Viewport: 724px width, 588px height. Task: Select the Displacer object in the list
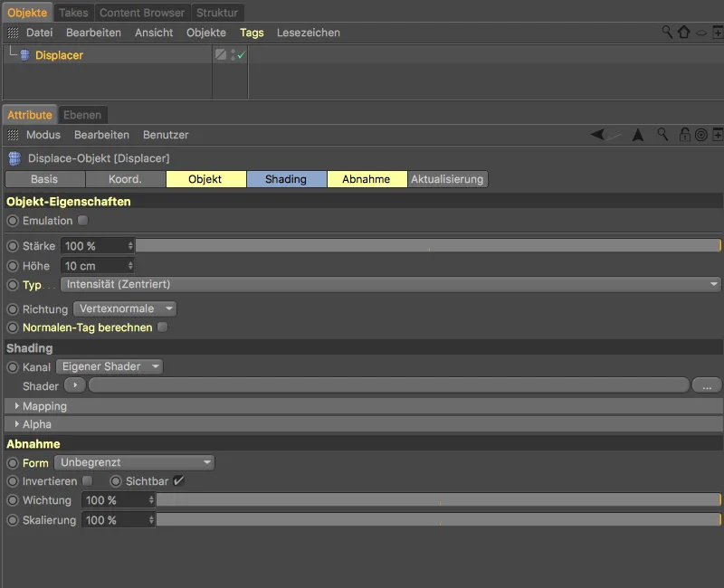59,55
